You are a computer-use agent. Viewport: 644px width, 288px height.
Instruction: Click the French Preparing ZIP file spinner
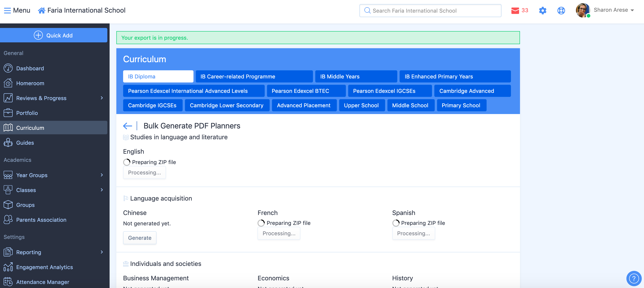(261, 223)
